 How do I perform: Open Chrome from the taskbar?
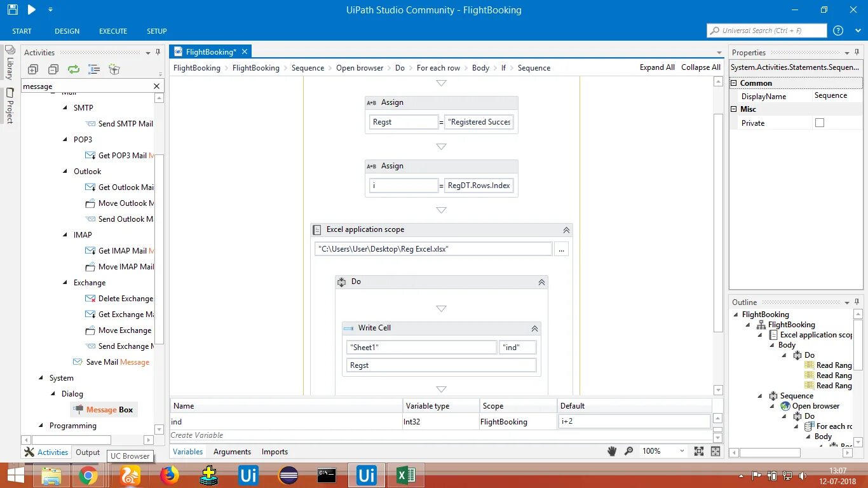click(88, 475)
